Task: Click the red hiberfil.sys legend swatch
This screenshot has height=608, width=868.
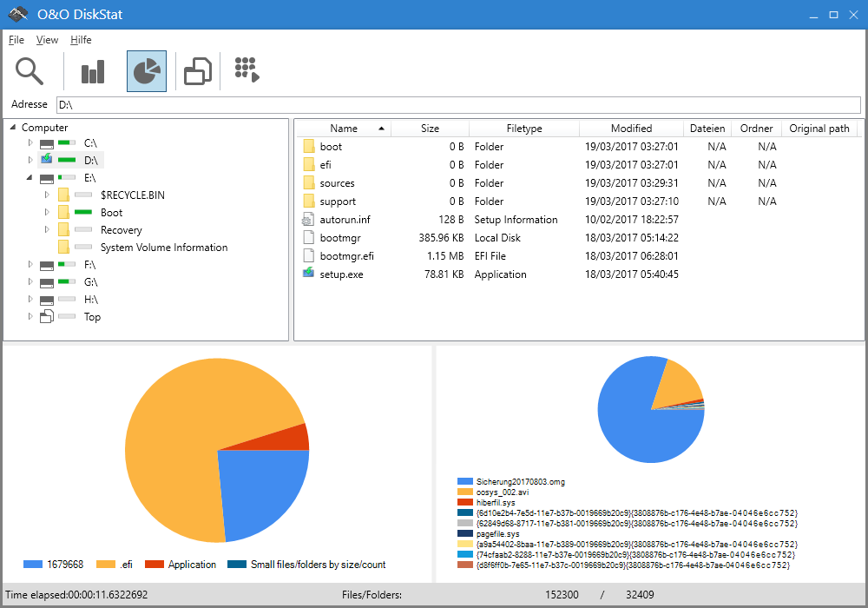Action: click(465, 502)
